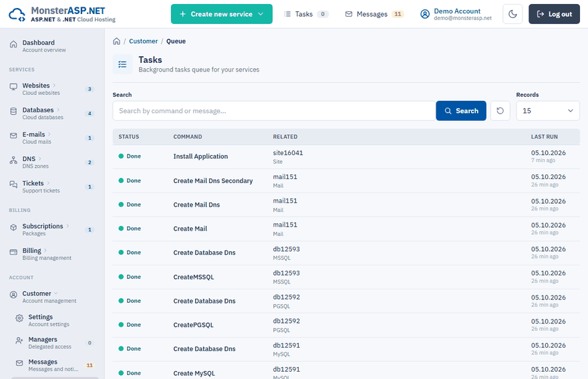Click the E-mails envelope icon
Screen dimensions: 588x379
pos(13,136)
